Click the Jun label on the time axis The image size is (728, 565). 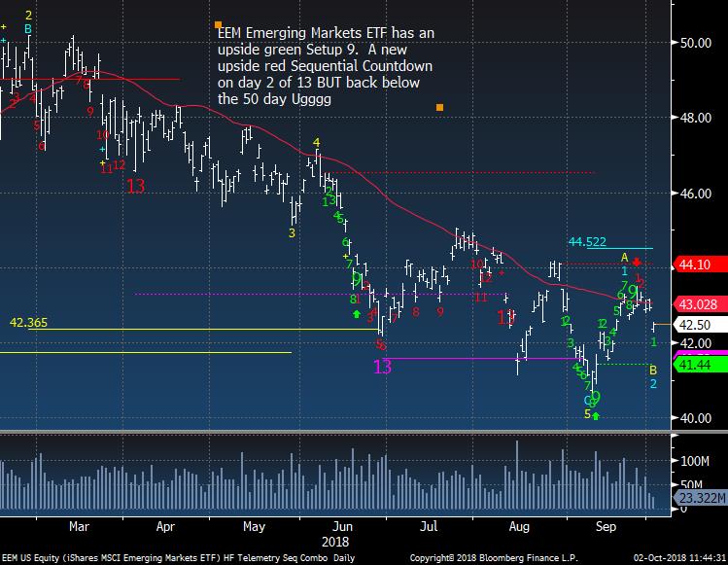[343, 526]
